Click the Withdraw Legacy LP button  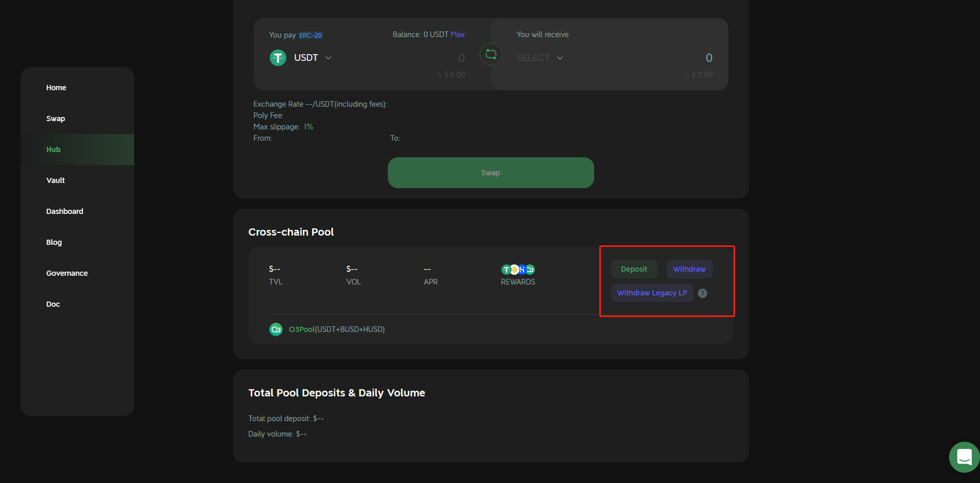coord(652,293)
